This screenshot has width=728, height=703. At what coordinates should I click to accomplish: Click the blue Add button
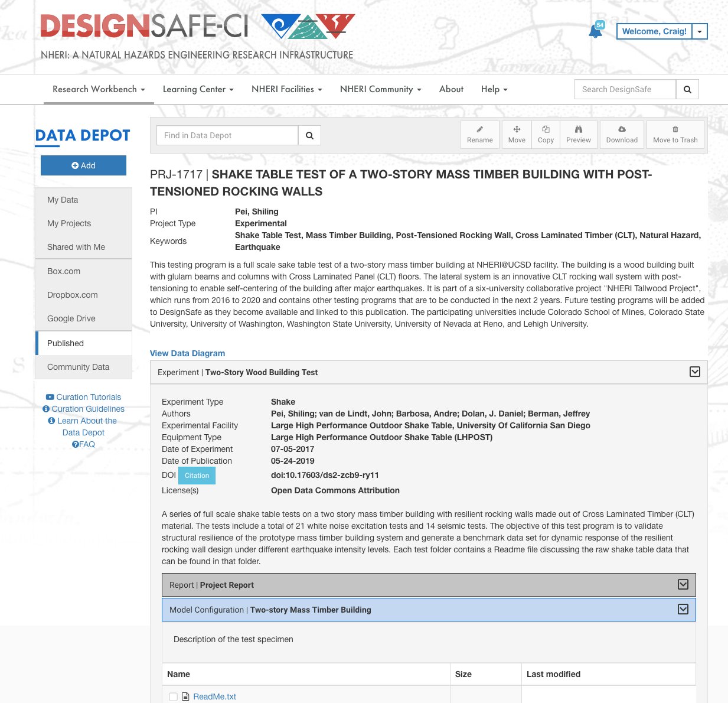click(83, 165)
